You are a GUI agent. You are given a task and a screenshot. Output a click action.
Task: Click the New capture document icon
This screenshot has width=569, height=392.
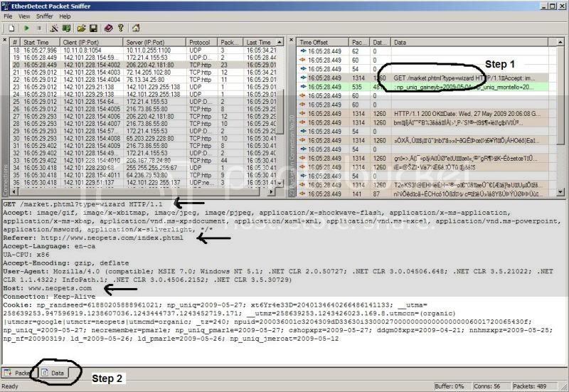pyautogui.click(x=13, y=28)
